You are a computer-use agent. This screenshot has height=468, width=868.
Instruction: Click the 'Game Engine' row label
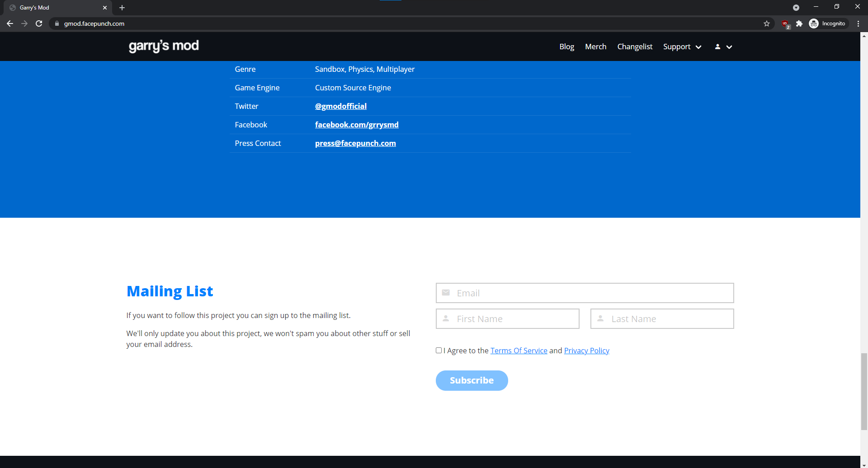257,88
